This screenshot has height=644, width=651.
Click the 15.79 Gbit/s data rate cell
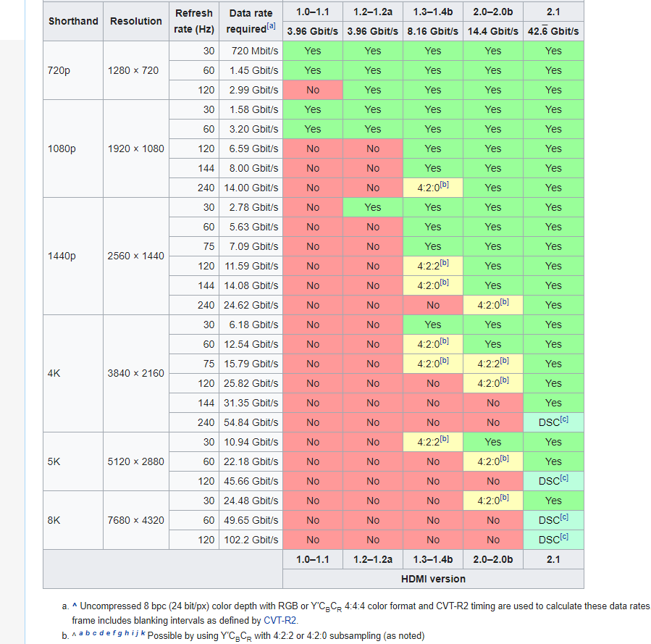point(251,364)
